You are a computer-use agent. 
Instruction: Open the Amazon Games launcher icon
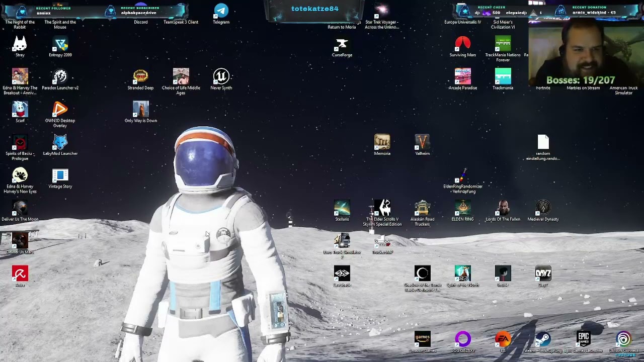pos(423,339)
